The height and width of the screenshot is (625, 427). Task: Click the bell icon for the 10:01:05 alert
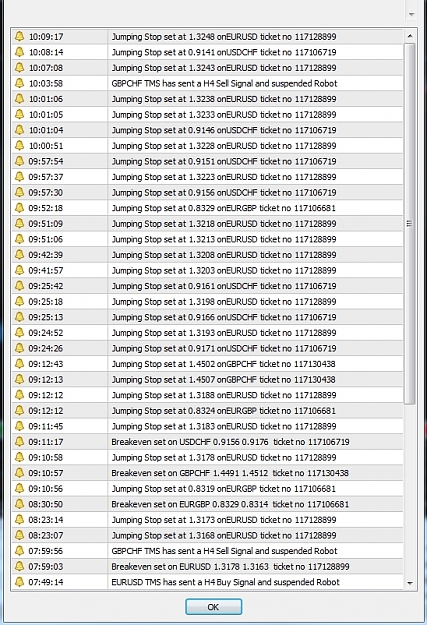click(19, 114)
